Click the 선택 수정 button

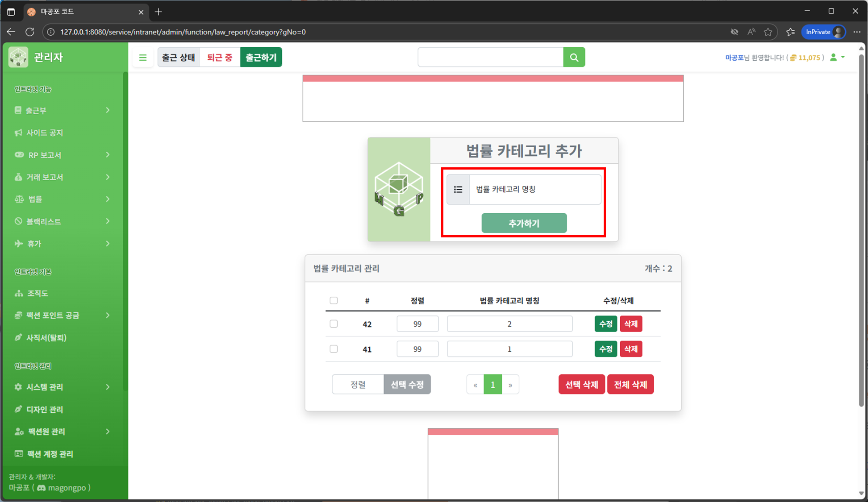(407, 384)
